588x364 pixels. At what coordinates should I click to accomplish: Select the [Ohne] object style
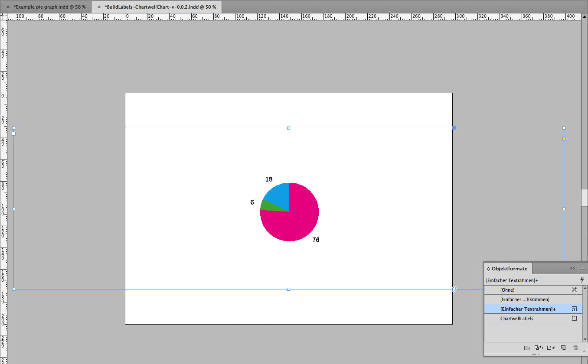pos(533,290)
